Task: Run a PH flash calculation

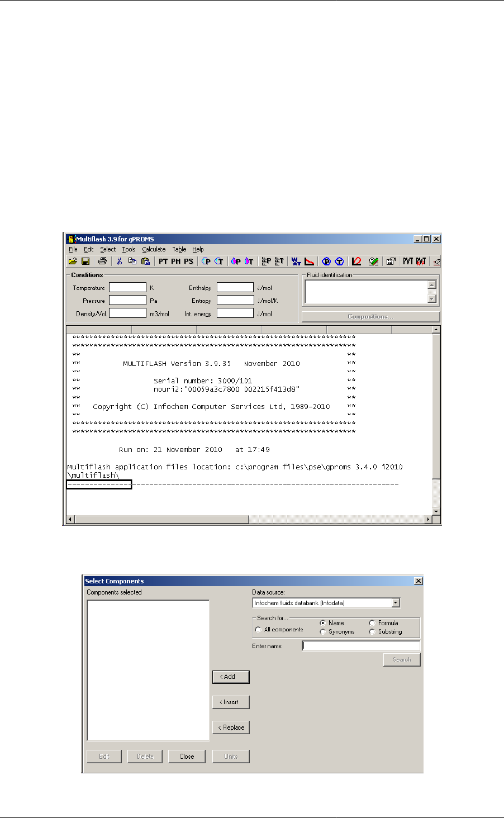Action: tap(176, 261)
